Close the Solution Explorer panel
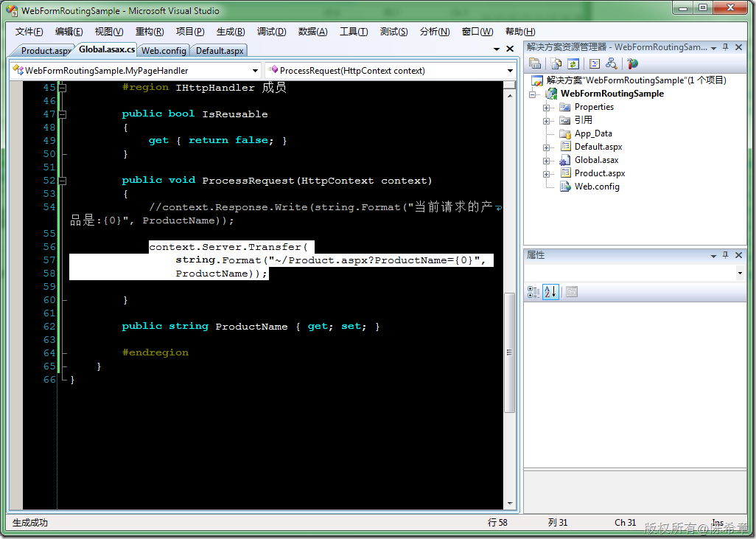The height and width of the screenshot is (539, 756). [738, 46]
